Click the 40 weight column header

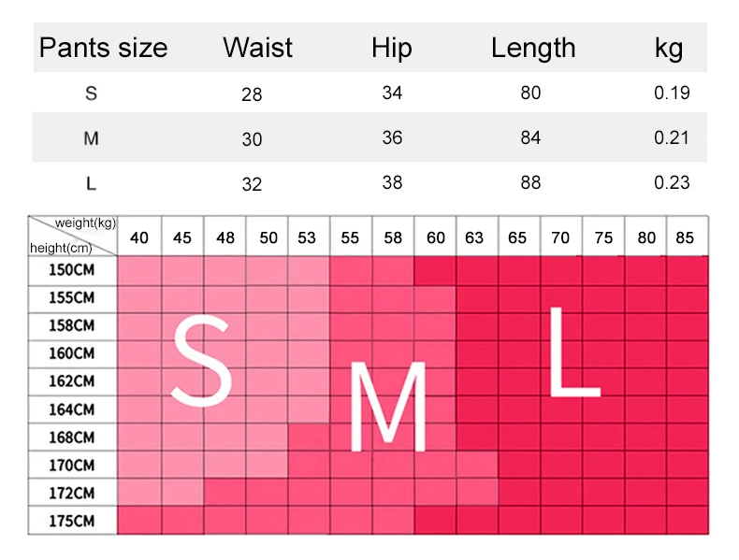point(139,237)
